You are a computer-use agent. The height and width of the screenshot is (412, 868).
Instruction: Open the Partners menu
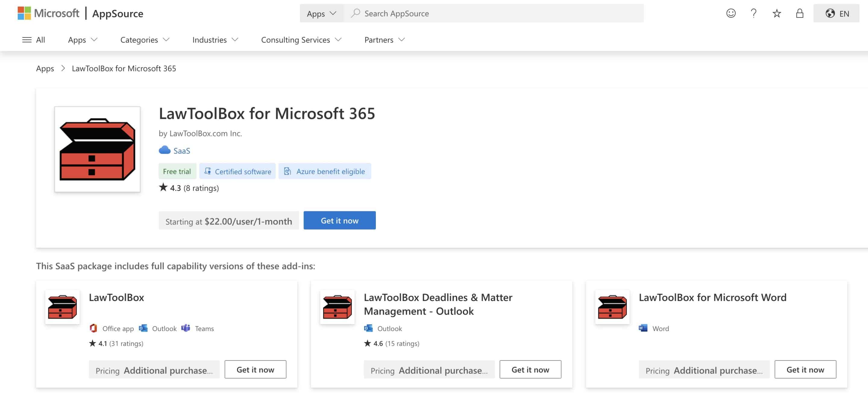(x=384, y=40)
